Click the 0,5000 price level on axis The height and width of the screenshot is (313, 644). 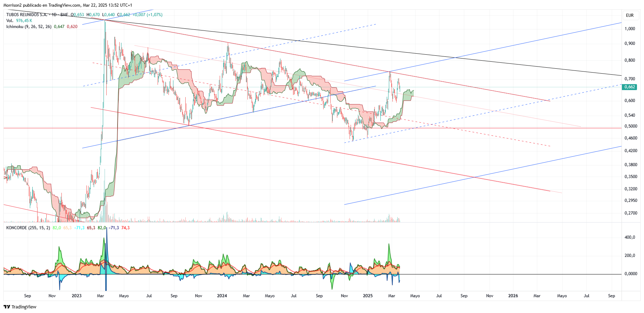tap(631, 126)
